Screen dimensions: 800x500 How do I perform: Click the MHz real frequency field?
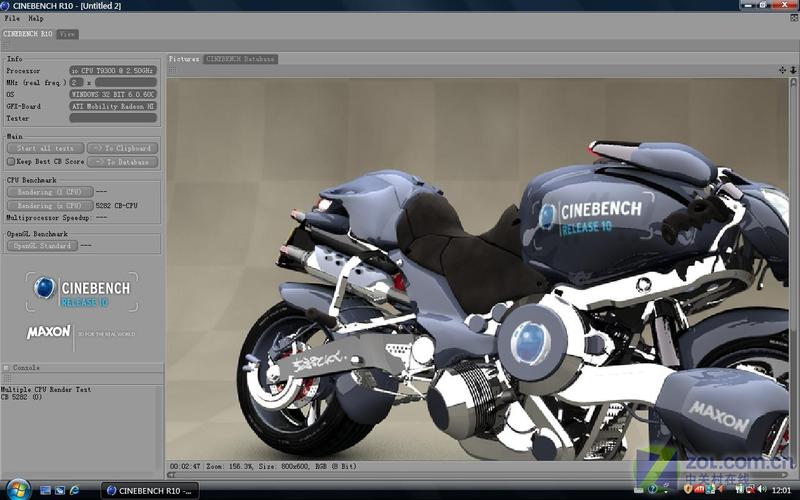[x=126, y=82]
